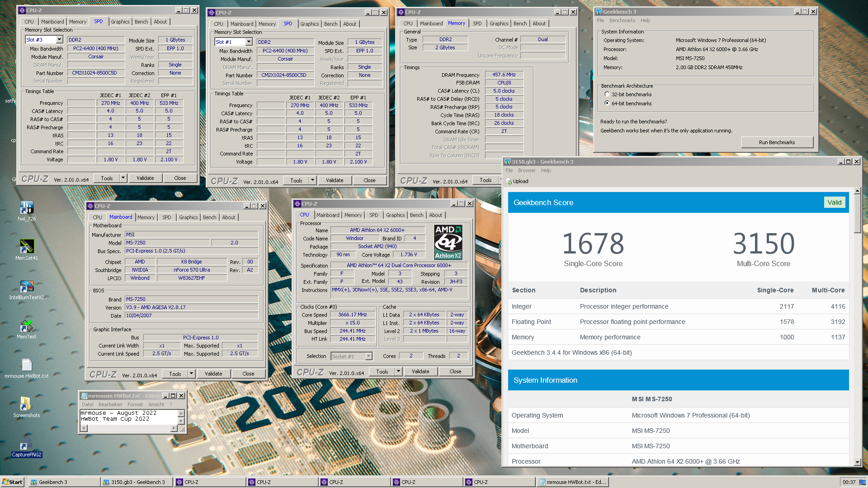Open Bench tab in Slot #3 CPU-Z window
The width and height of the screenshot is (868, 488).
tap(142, 22)
